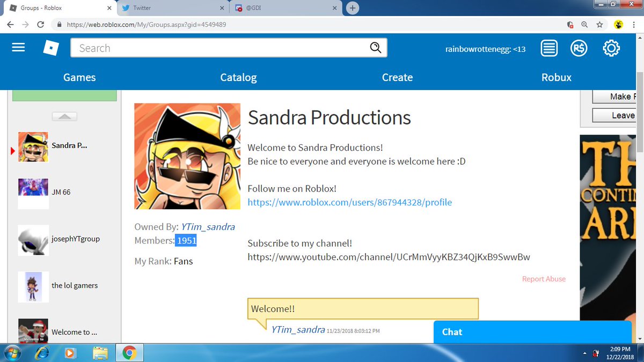The image size is (644, 362).
Task: Click the highlighted member count 1951
Action: [186, 241]
